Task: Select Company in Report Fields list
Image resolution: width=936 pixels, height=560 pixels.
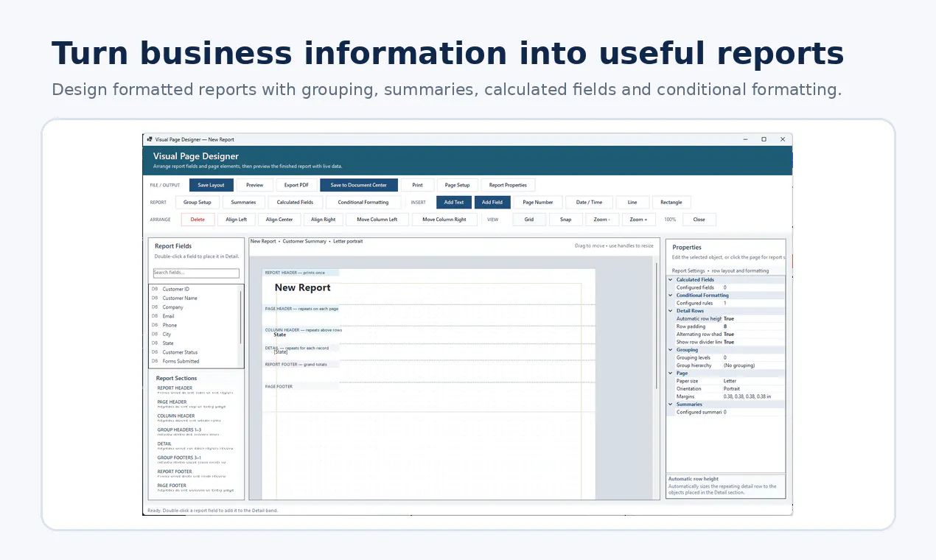Action: [x=173, y=307]
